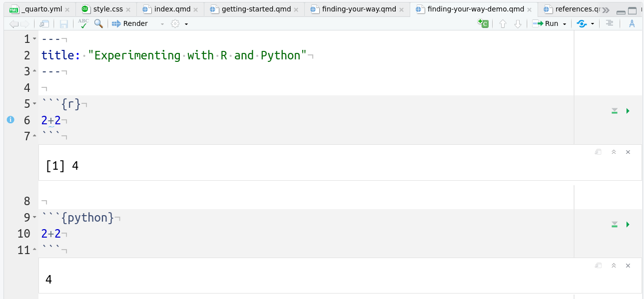Viewport: 644px width, 299px height.
Task: Pop out the R chunk output
Action: (x=598, y=152)
